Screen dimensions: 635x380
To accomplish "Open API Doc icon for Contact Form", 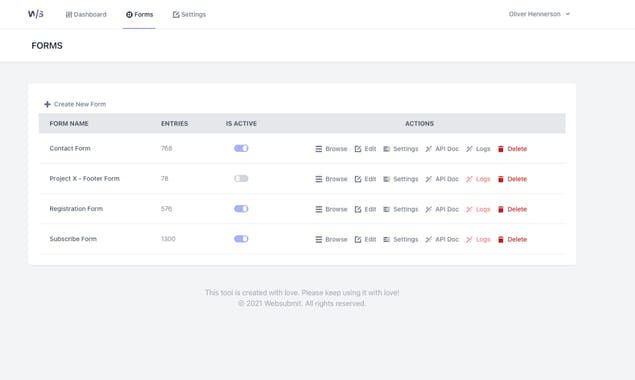I will pos(428,149).
